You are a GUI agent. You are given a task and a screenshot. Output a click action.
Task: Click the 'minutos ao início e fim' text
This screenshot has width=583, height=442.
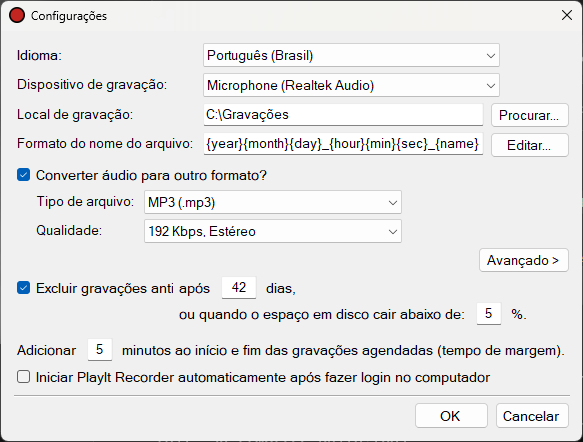343,351
